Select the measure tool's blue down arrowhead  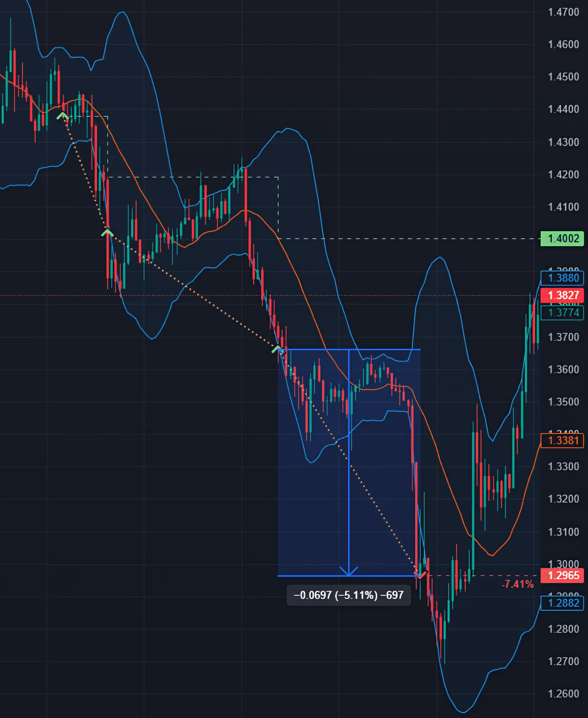pos(349,571)
